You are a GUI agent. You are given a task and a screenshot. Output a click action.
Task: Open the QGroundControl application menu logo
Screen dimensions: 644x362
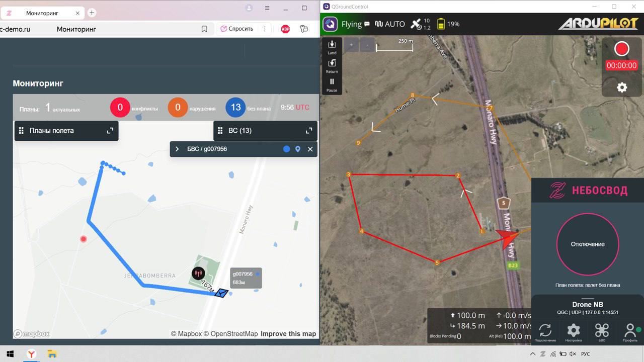point(330,24)
